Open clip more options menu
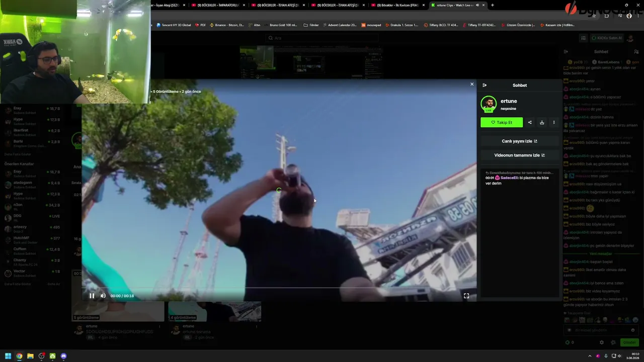The width and height of the screenshot is (644, 362). click(x=554, y=122)
